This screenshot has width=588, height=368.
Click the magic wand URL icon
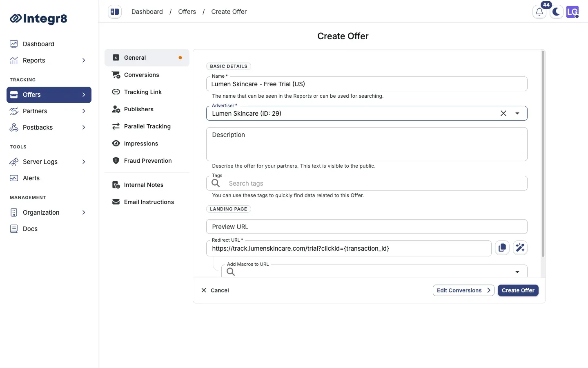click(520, 248)
